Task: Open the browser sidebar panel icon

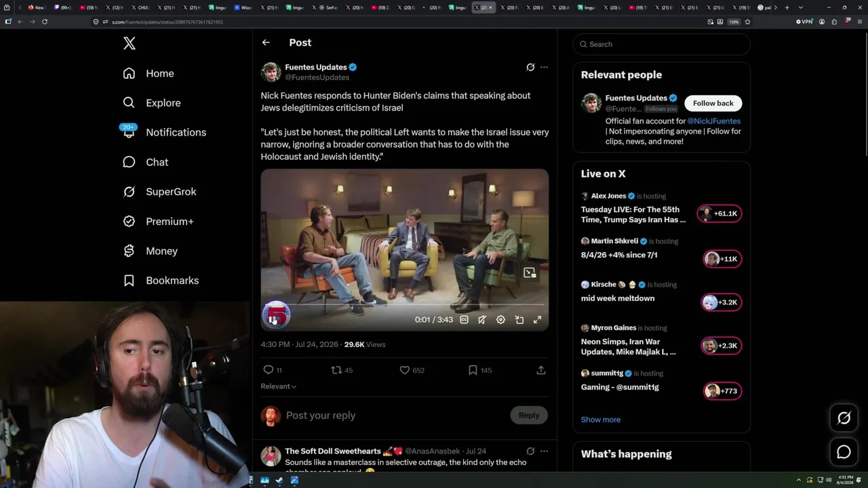Action: point(8,22)
